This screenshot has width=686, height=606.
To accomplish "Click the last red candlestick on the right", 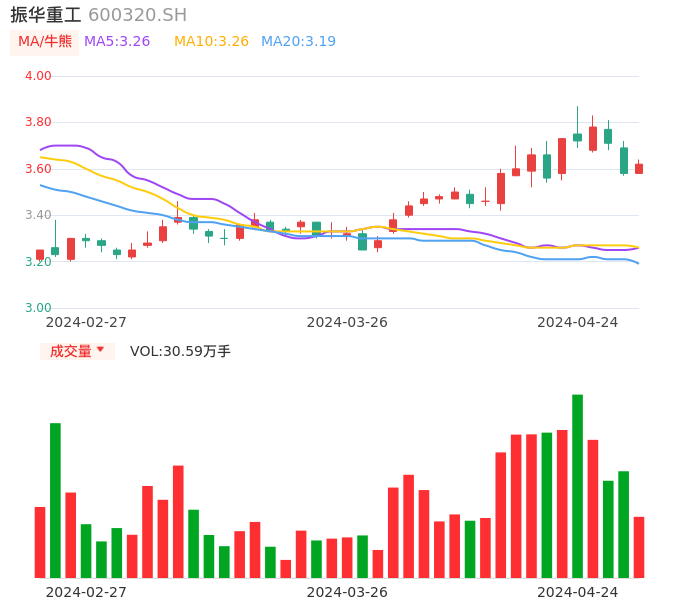I will (639, 169).
